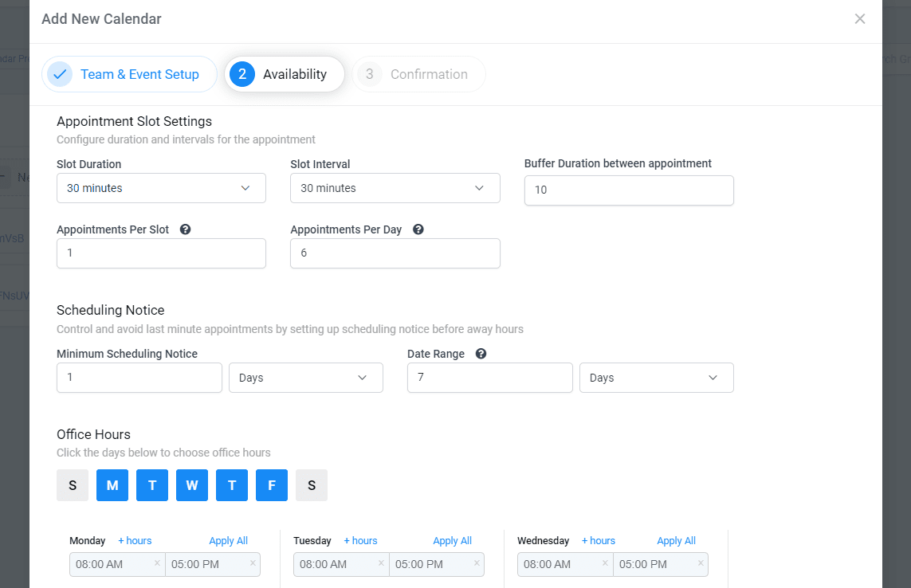Click help icon beside Appointments Per Slot
Screen dimensions: 911x588
tap(185, 229)
